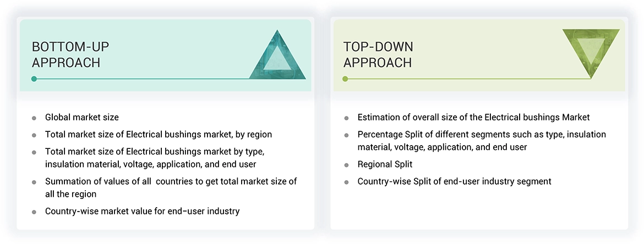644x244 pixels.
Task: Click the bullet beside Global market size
Action: (34, 118)
